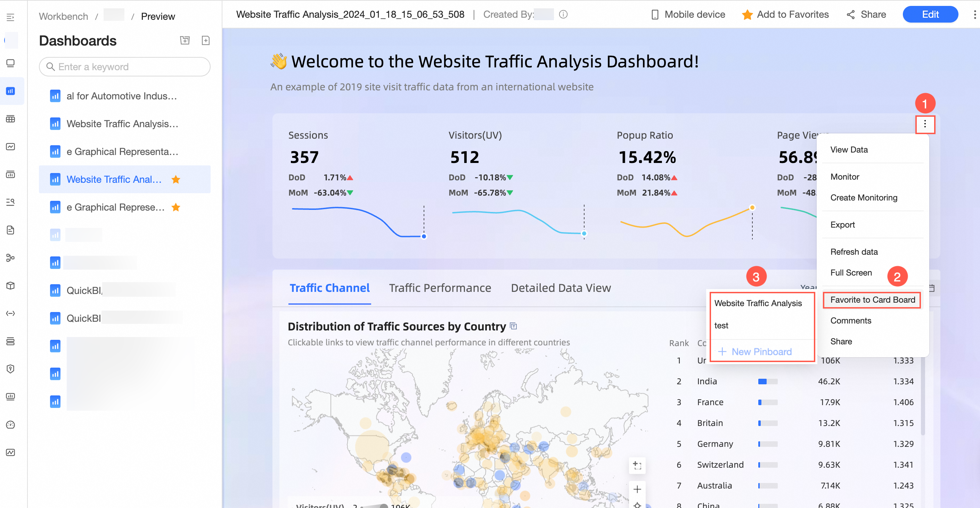Unfavorite e Graphical Represe… via its star

pyautogui.click(x=176, y=207)
